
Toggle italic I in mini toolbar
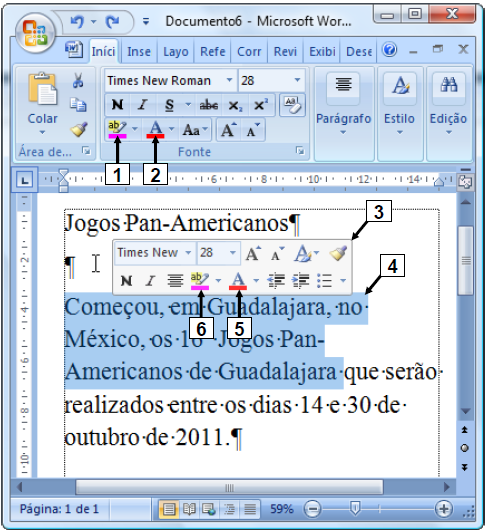tap(150, 281)
